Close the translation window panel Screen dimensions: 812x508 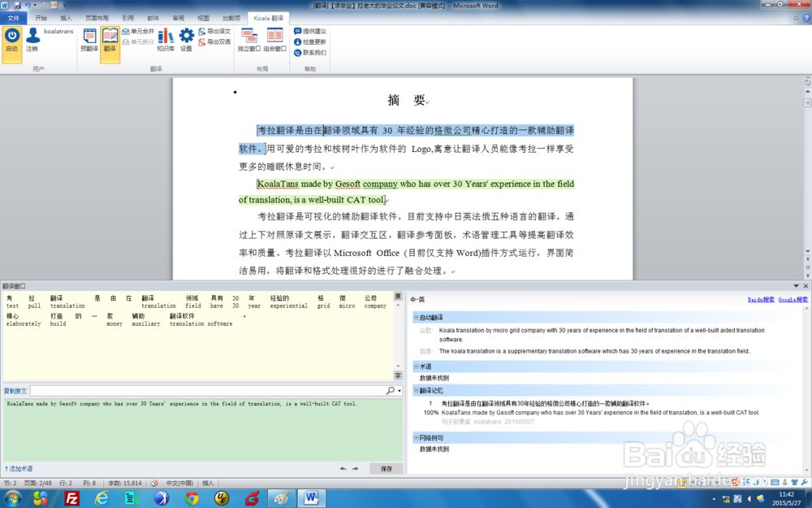tap(806, 286)
